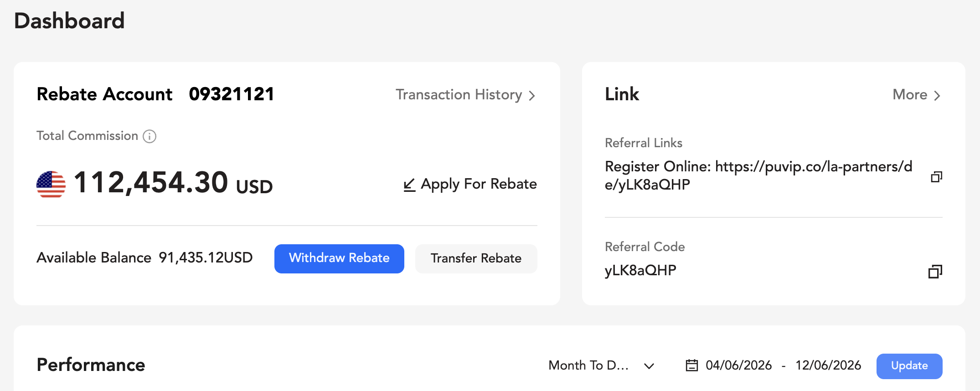Image resolution: width=980 pixels, height=391 pixels.
Task: Open the calendar icon date picker
Action: 692,365
